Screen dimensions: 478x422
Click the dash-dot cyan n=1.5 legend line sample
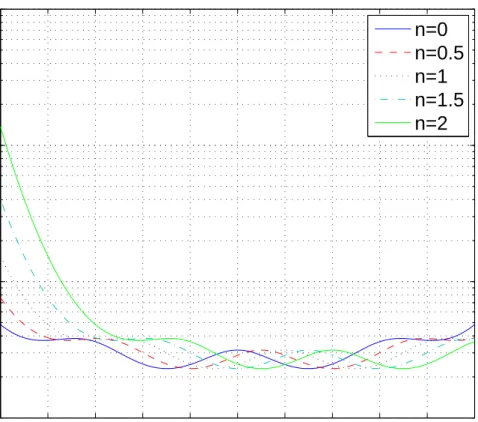tap(392, 99)
